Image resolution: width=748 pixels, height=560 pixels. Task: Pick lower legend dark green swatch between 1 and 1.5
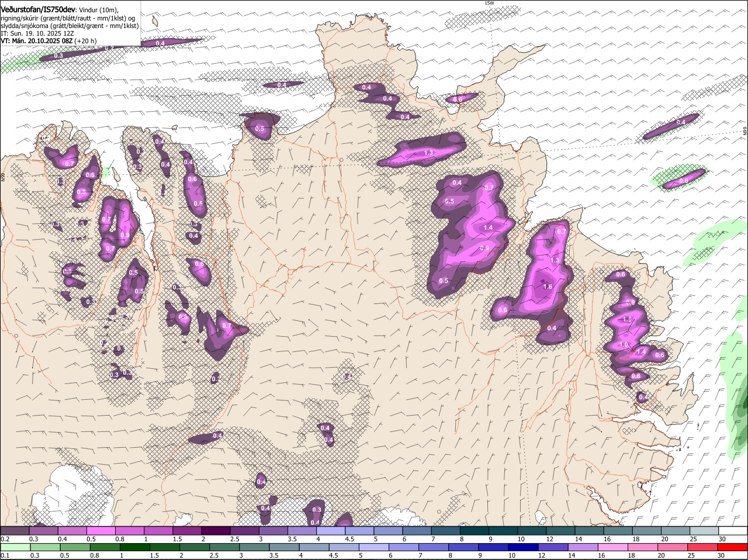[134, 547]
